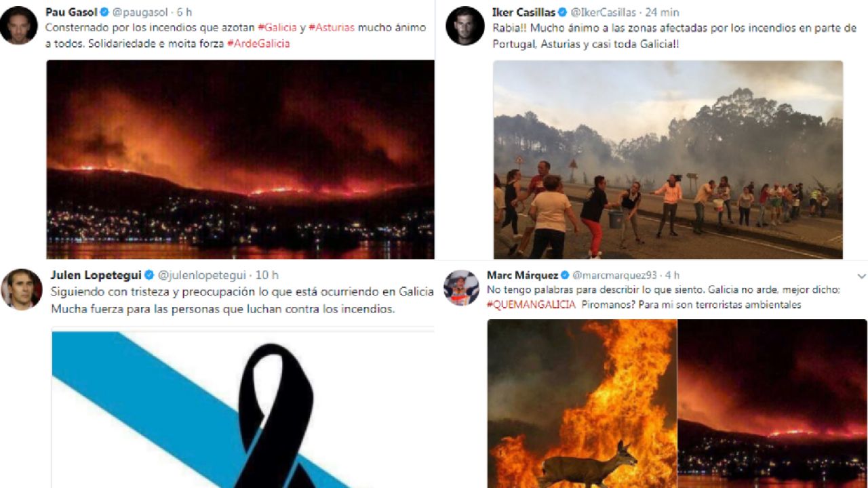Open Julen Lopetegui's profile avatar
This screenshot has width=868, height=488.
(22, 289)
